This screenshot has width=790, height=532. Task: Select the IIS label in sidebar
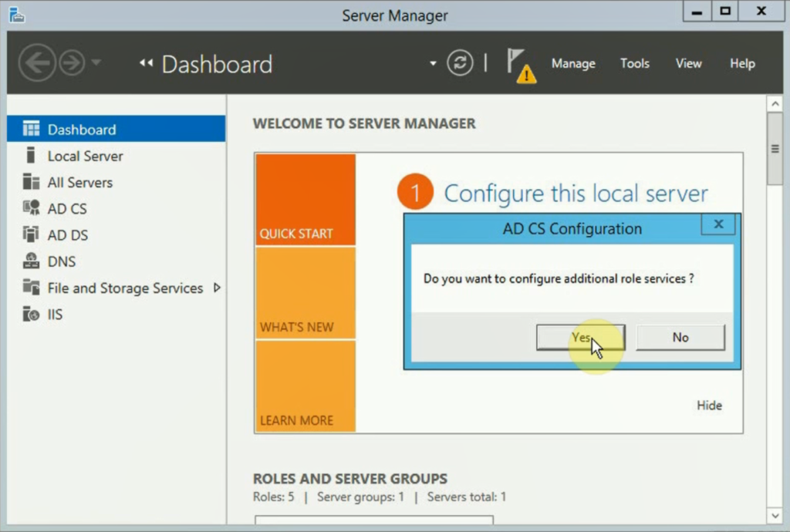[55, 315]
